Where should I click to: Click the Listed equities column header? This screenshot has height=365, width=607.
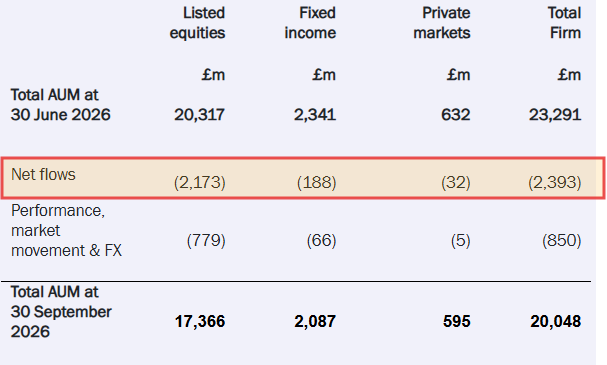pos(197,23)
